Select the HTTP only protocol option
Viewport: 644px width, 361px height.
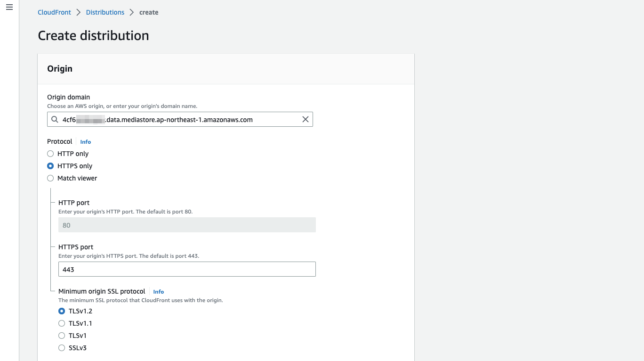[x=50, y=154]
